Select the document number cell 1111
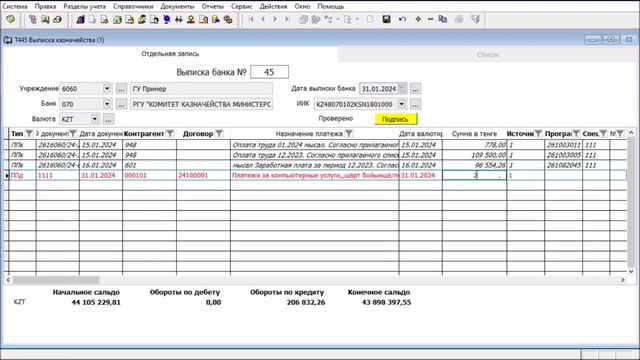This screenshot has width=640, height=360. (58, 175)
